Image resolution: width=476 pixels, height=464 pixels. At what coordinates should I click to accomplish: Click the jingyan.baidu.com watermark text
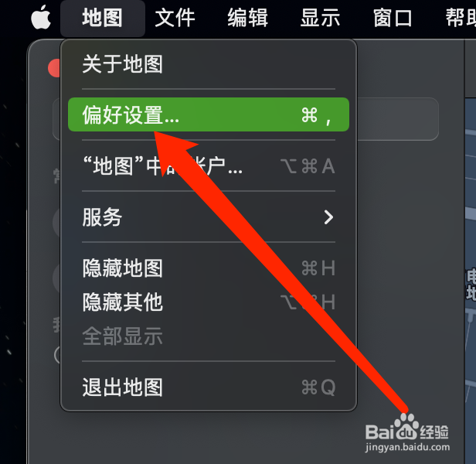407,447
